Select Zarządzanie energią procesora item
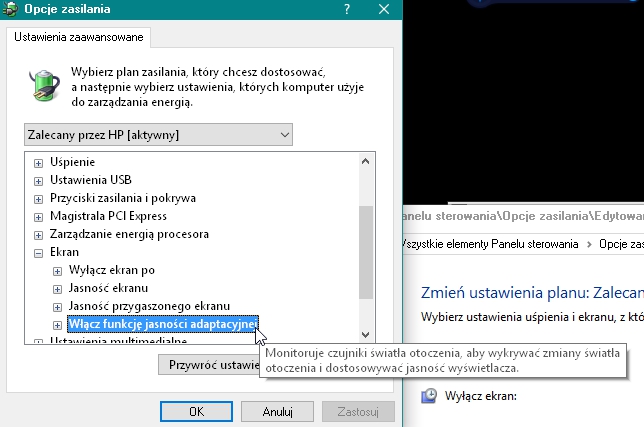Viewport: 644px width, 427px height. click(129, 234)
